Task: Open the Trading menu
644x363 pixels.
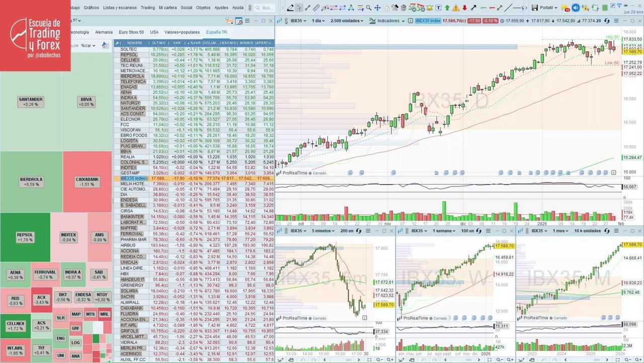Action: click(148, 8)
